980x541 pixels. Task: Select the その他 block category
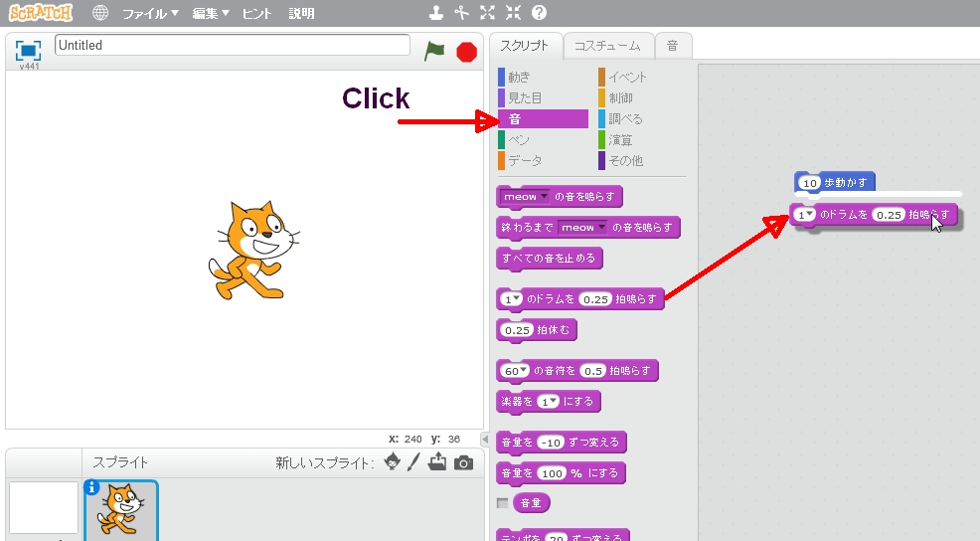(642, 161)
